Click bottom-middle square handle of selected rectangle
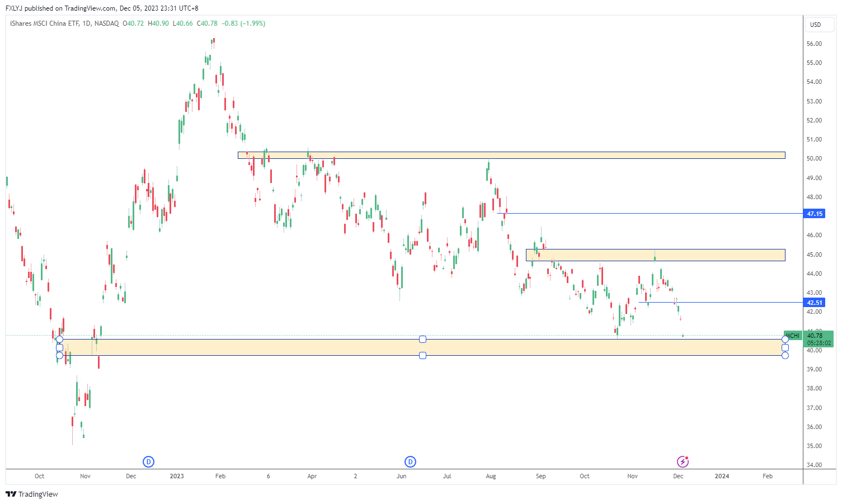This screenshot has height=504, width=842. click(422, 355)
